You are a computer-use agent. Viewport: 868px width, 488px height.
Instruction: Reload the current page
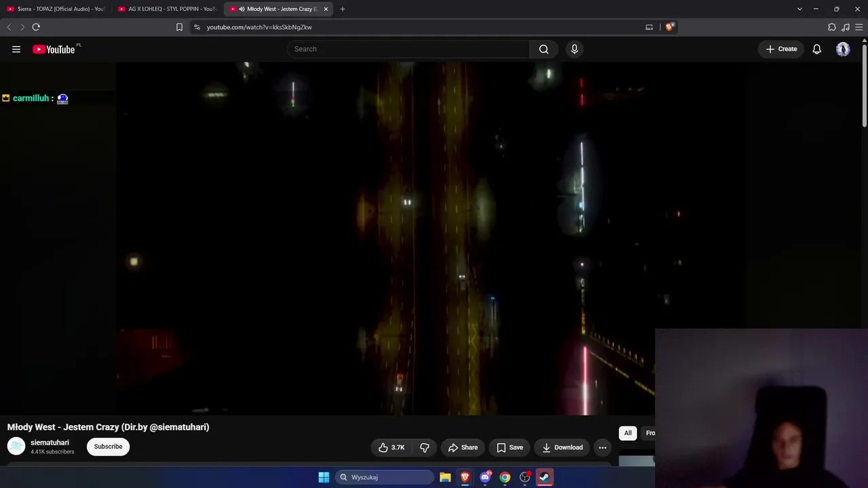36,27
